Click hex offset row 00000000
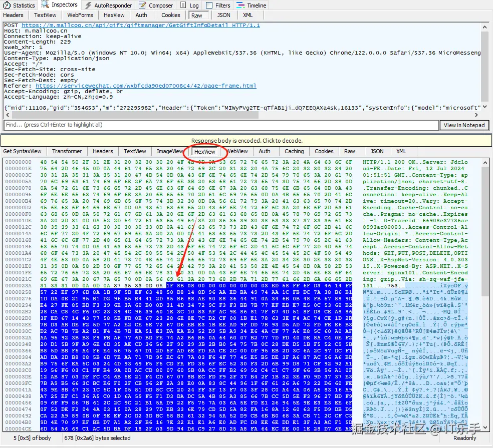 pyautogui.click(x=18, y=162)
